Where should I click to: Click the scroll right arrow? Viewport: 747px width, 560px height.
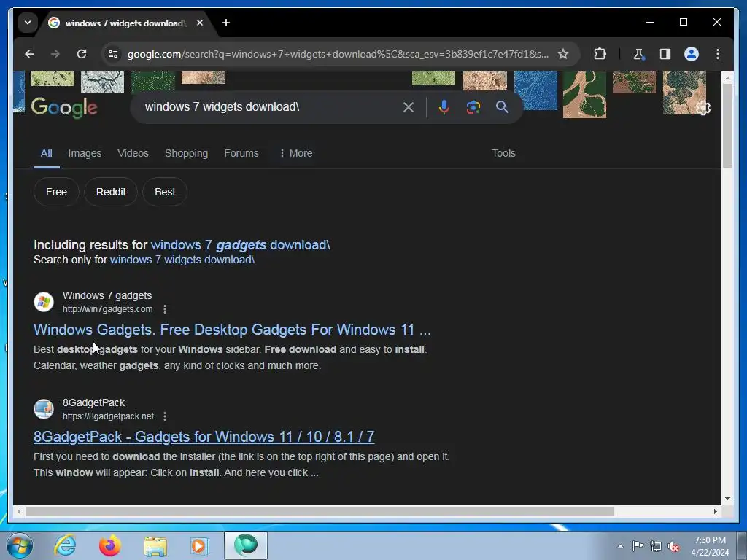click(x=715, y=511)
